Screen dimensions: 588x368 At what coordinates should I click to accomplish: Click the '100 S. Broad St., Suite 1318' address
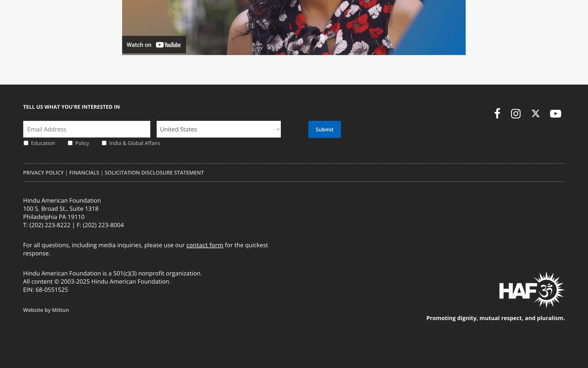(61, 209)
